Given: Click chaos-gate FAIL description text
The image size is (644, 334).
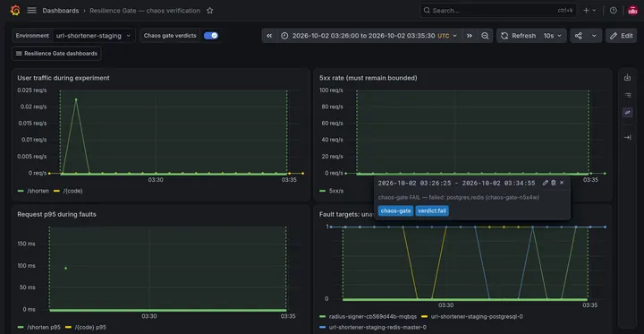Looking at the screenshot, I should (458, 197).
